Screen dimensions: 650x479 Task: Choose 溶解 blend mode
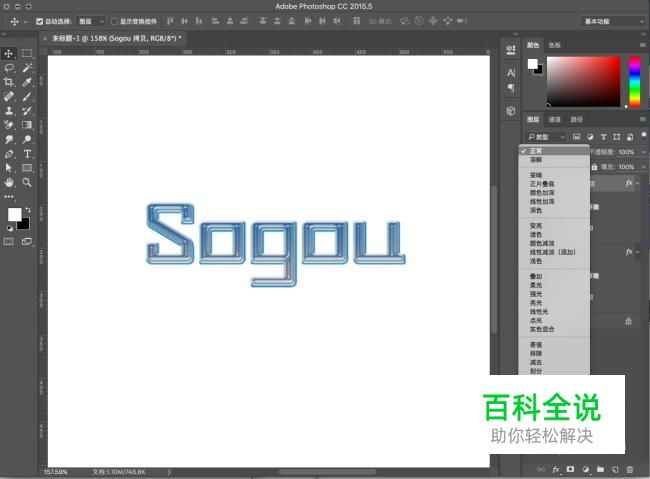coord(554,160)
